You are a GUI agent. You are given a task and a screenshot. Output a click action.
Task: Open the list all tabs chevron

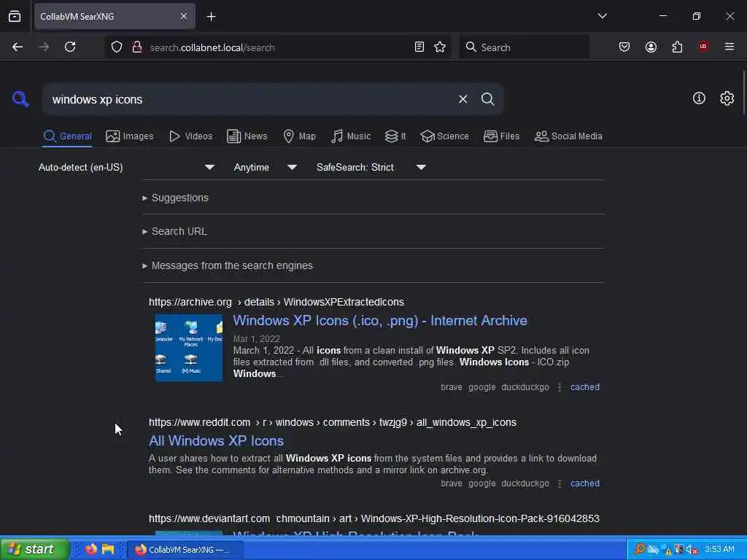(602, 16)
